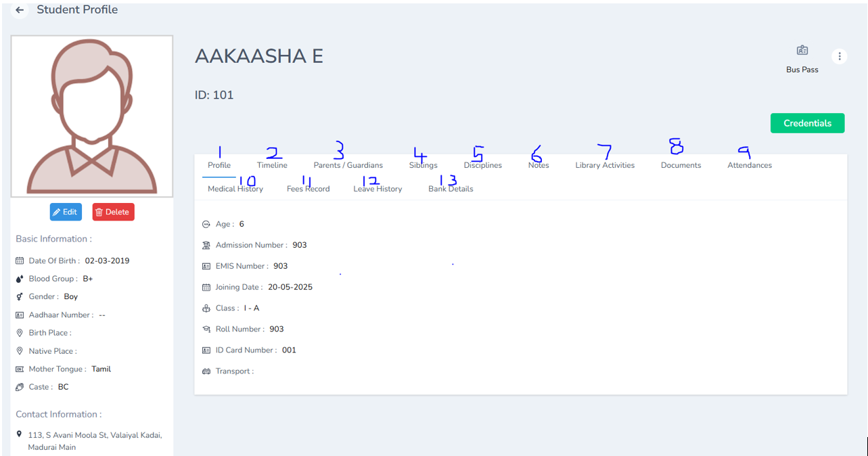Click the gender icon beside Gender field
Image resolution: width=868 pixels, height=456 pixels.
click(x=18, y=296)
